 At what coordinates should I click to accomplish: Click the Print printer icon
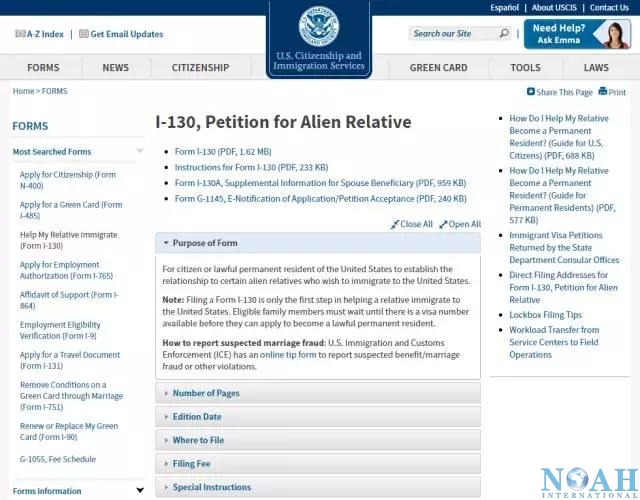(602, 91)
